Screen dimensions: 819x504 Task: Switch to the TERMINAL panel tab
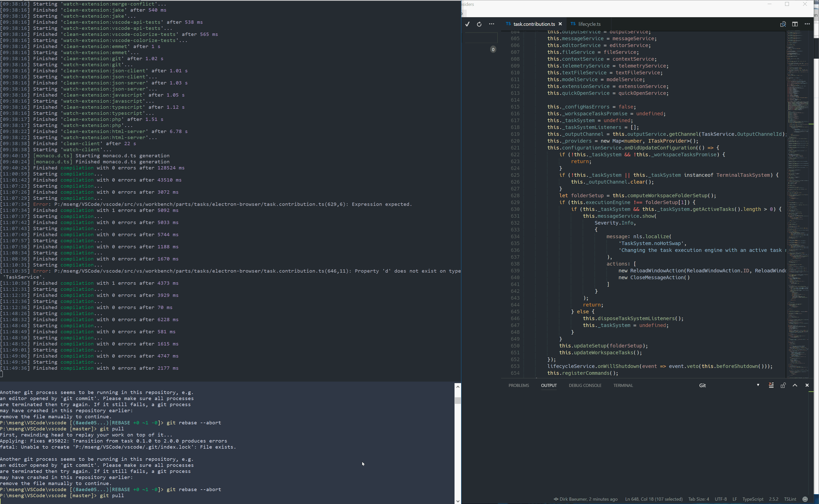click(623, 385)
